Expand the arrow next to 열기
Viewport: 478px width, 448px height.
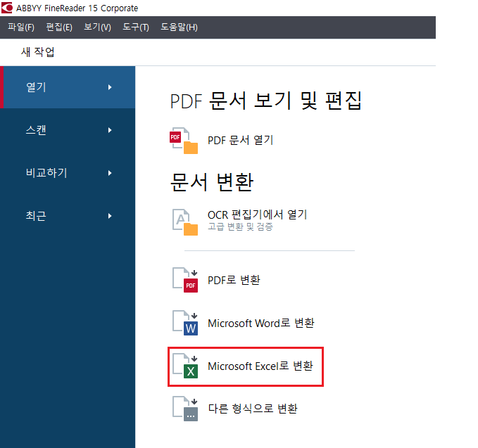[110, 87]
